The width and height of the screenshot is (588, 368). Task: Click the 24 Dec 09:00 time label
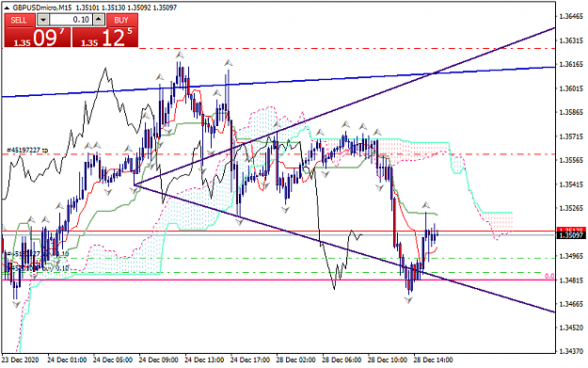(x=158, y=360)
